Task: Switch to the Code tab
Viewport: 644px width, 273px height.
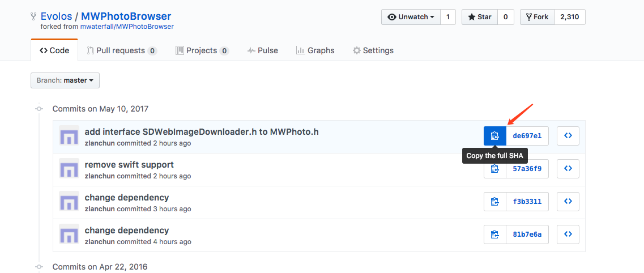Action: [x=54, y=50]
